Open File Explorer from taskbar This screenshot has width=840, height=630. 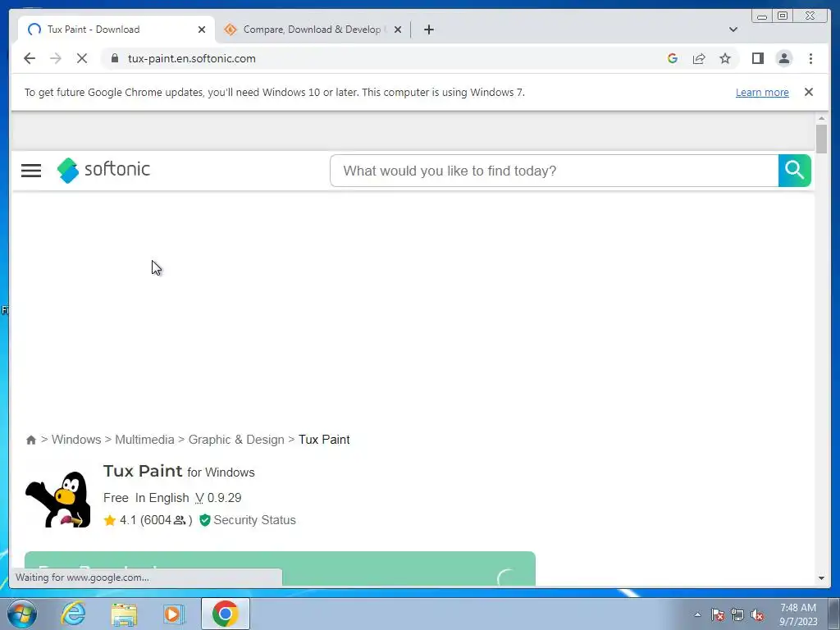[x=124, y=614]
